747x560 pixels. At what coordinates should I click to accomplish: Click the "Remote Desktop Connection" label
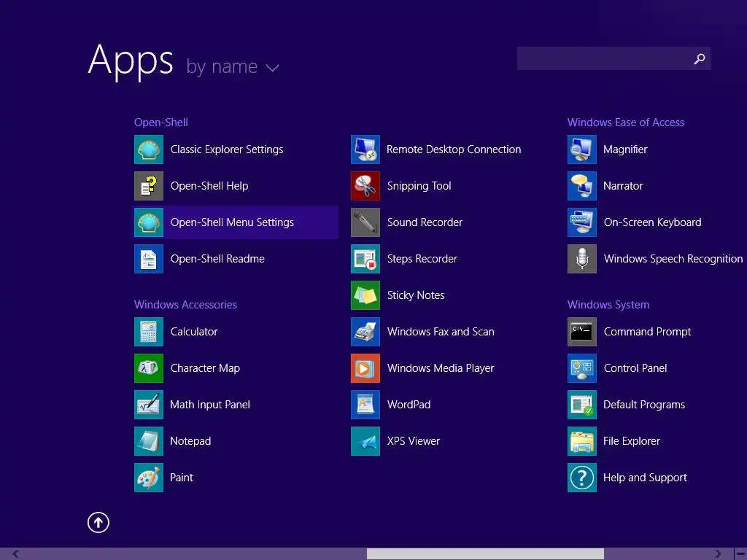coord(454,149)
